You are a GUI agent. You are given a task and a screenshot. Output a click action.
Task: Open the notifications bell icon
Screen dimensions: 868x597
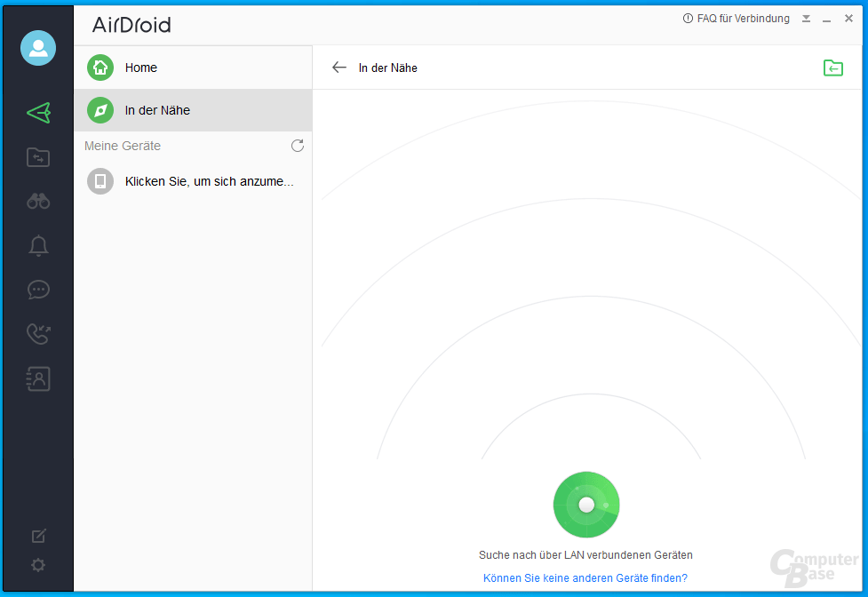pyautogui.click(x=38, y=246)
